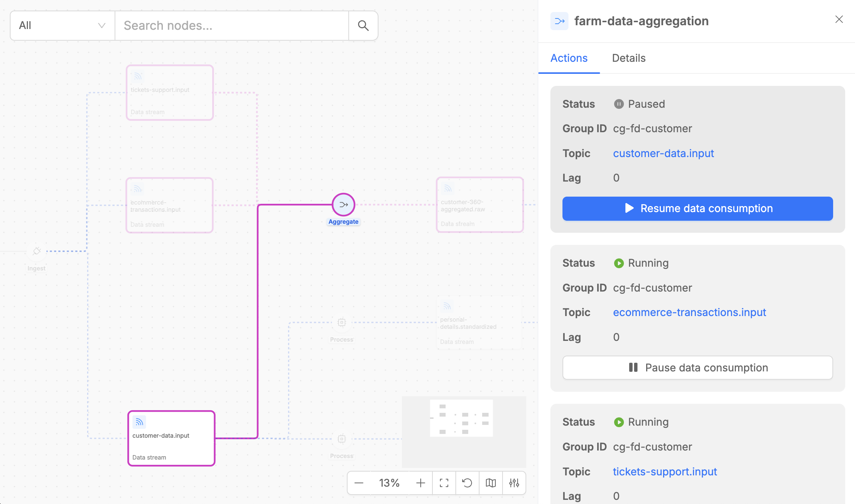This screenshot has width=855, height=504.
Task: Resume data consumption for customer-data.input
Action: [697, 208]
